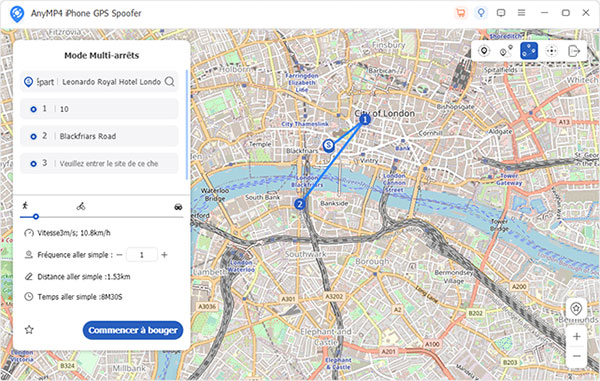Select walking speed mode
600x381 pixels.
point(25,206)
